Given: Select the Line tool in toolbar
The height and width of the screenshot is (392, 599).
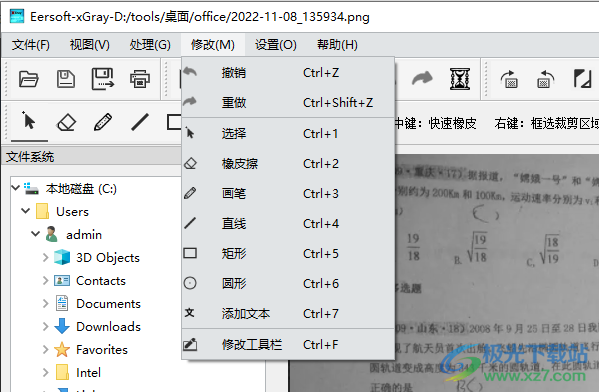Looking at the screenshot, I should coord(140,122).
